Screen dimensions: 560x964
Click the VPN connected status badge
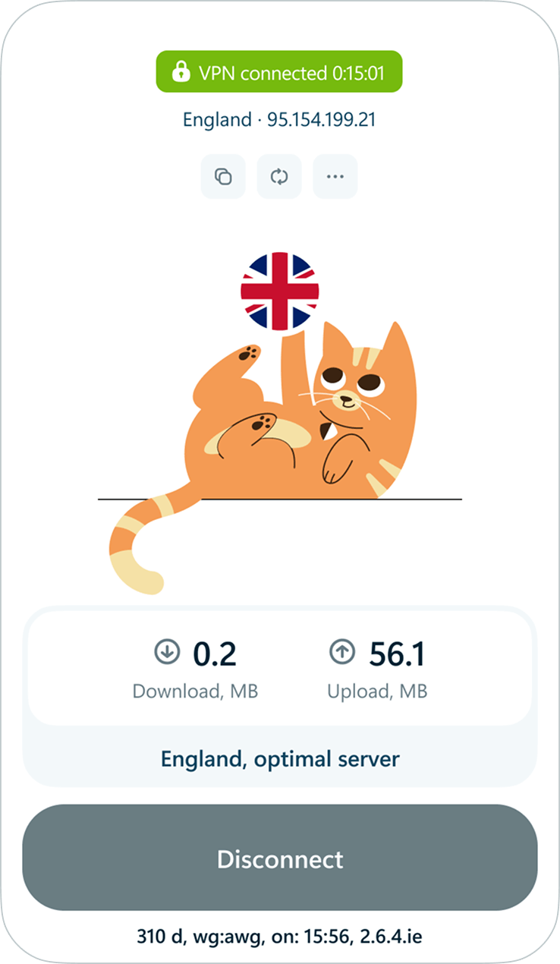coord(278,73)
